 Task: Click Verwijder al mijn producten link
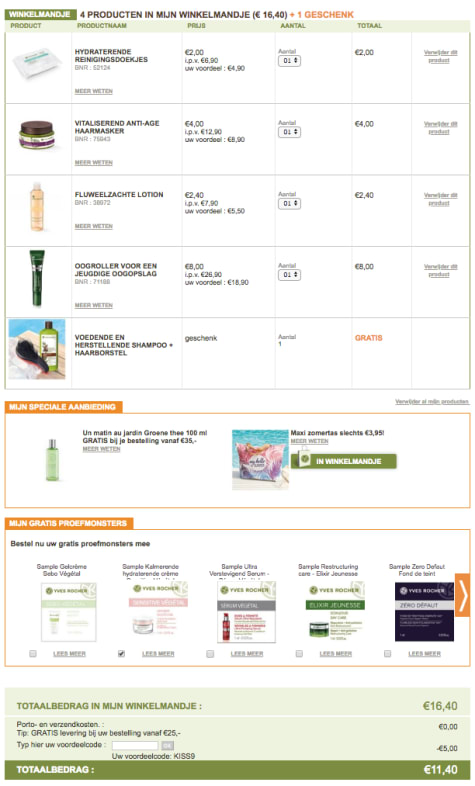432,402
